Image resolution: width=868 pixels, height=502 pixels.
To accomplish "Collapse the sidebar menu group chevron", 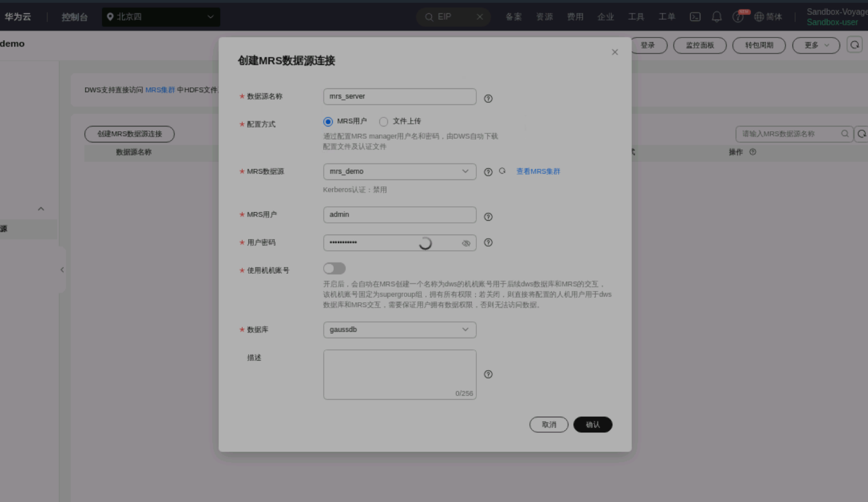I will click(x=41, y=209).
